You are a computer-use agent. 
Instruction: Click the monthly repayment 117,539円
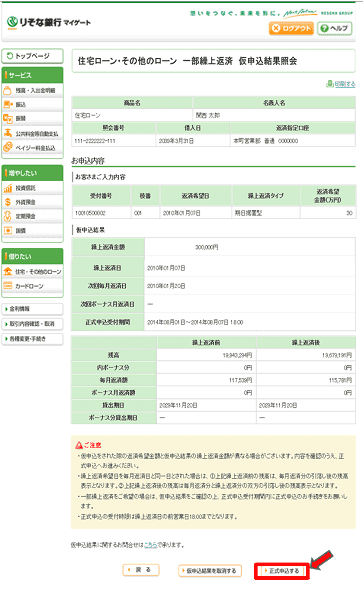(240, 380)
